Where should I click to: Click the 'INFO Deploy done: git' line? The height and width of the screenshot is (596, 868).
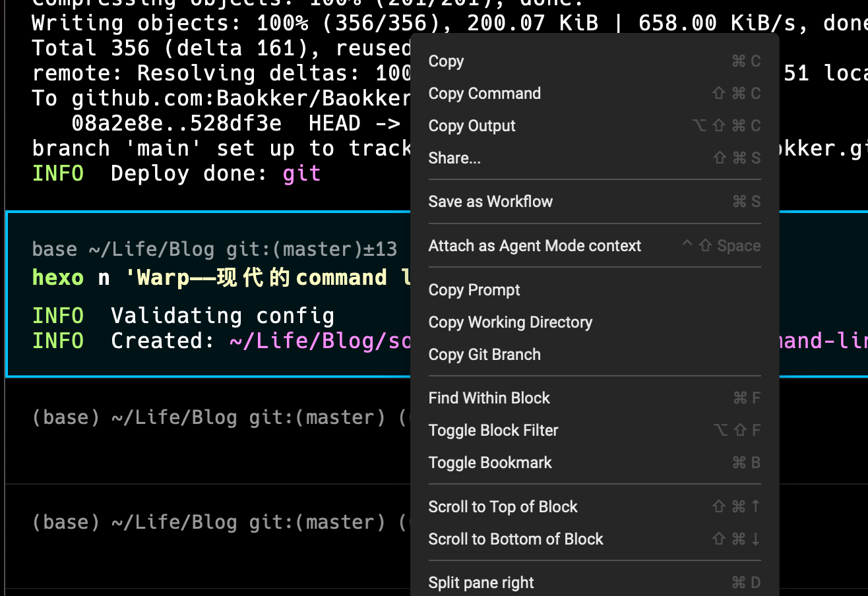coord(176,173)
